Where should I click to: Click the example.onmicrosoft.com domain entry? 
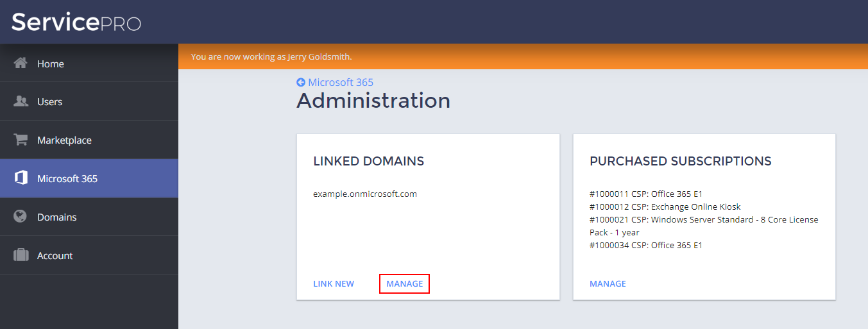pyautogui.click(x=365, y=194)
